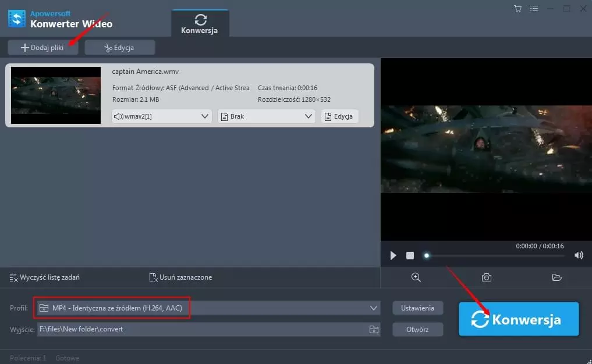
Task: Switch to the Konwersja tab
Action: pyautogui.click(x=200, y=23)
